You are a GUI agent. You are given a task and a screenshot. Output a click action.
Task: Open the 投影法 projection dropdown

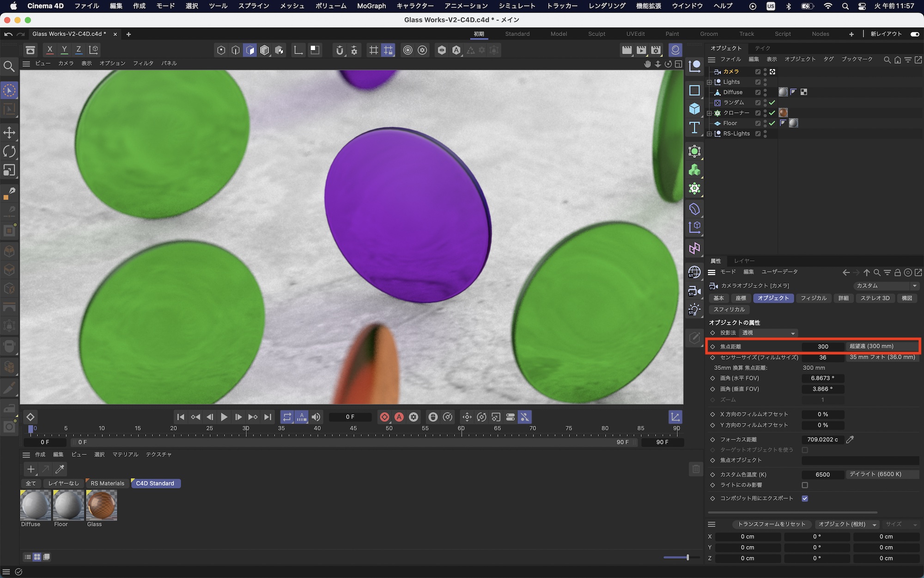click(x=769, y=333)
